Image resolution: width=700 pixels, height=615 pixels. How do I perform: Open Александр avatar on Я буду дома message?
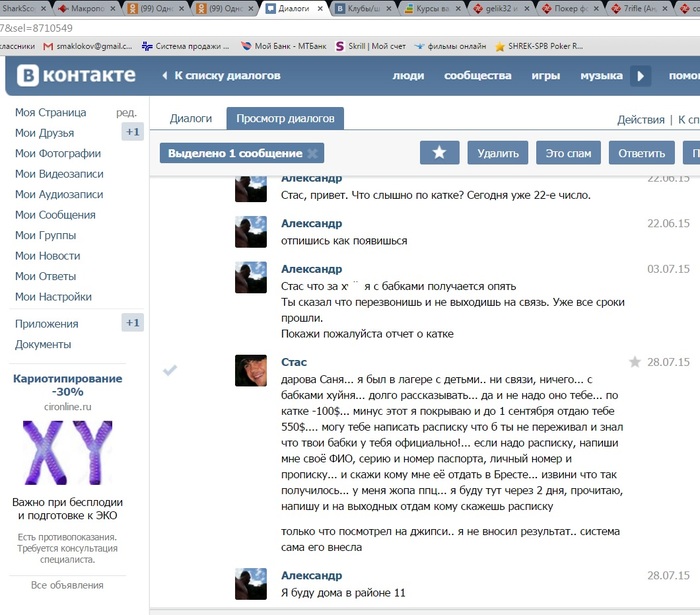pyautogui.click(x=251, y=584)
